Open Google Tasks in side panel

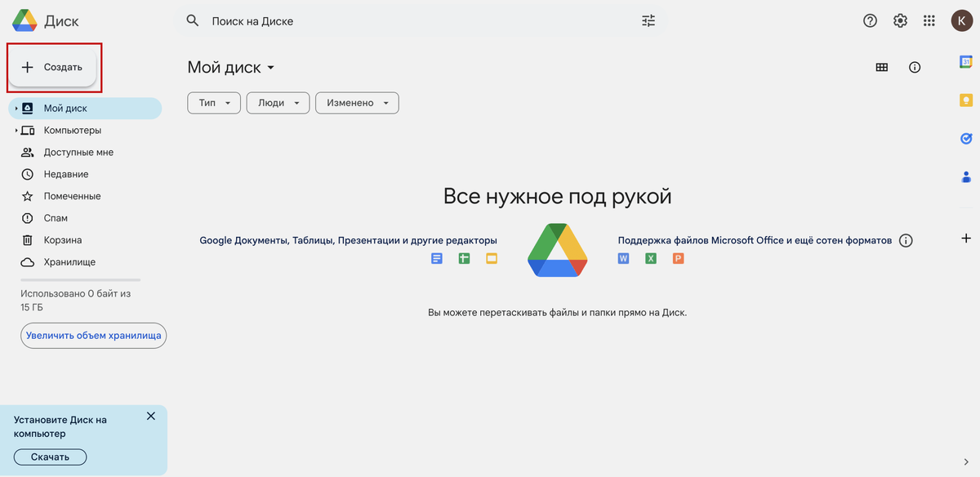pyautogui.click(x=966, y=139)
